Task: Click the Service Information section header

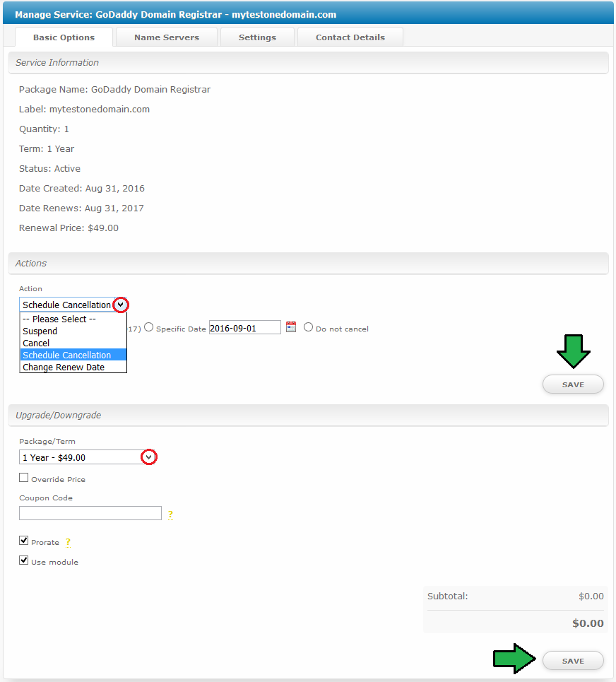Action: click(x=308, y=63)
